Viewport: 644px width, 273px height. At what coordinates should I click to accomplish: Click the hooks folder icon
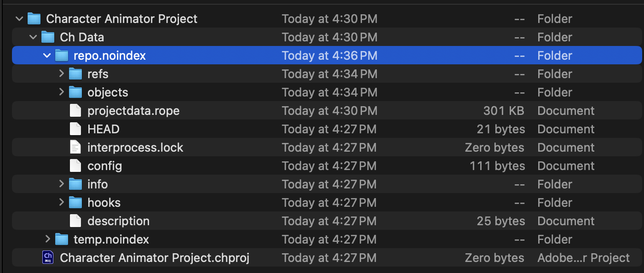coord(75,203)
